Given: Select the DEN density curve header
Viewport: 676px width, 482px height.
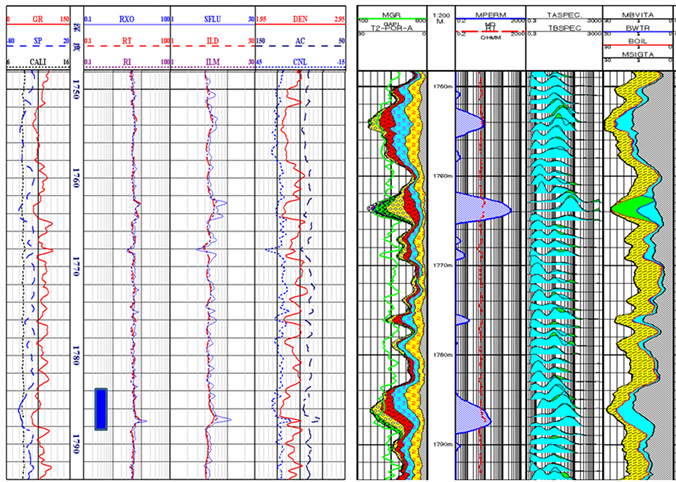Looking at the screenshot, I should (299, 18).
